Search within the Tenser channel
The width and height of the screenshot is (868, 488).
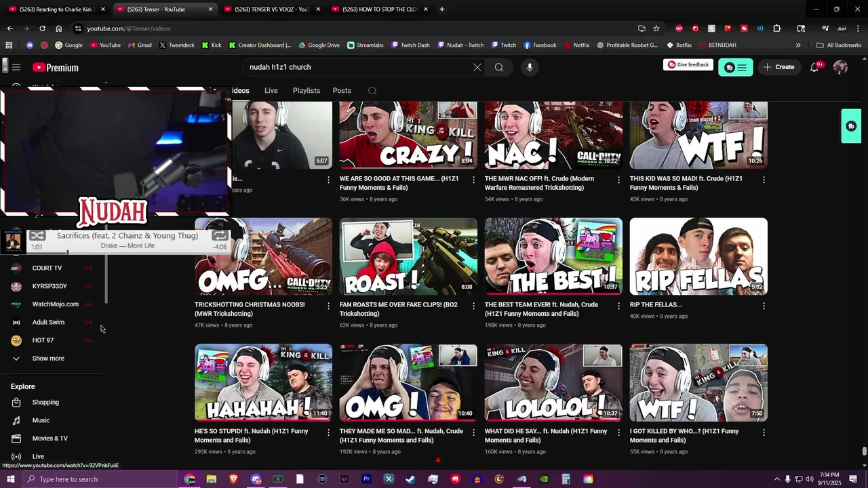[x=372, y=91]
